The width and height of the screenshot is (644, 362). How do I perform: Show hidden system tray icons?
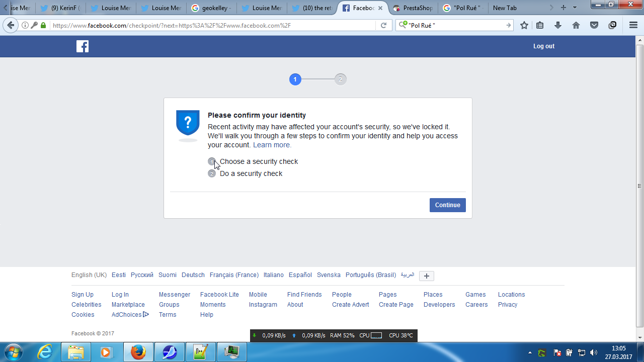tap(530, 352)
